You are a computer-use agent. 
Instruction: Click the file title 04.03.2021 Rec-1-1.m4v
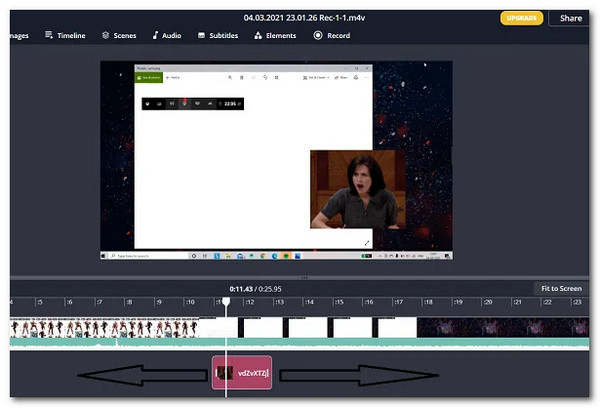[x=298, y=17]
